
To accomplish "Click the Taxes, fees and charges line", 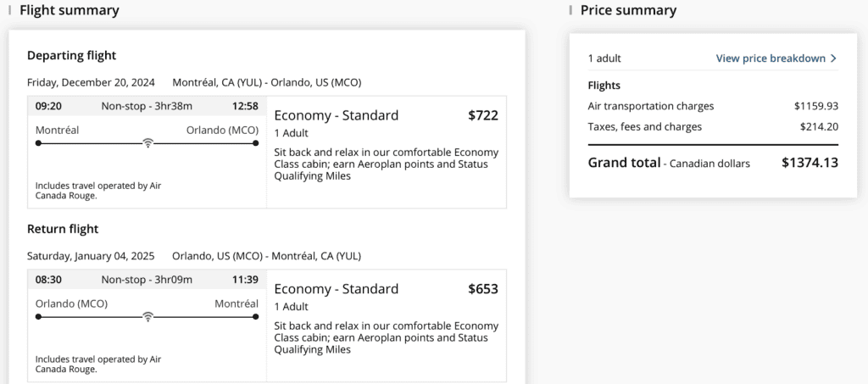I will (645, 127).
